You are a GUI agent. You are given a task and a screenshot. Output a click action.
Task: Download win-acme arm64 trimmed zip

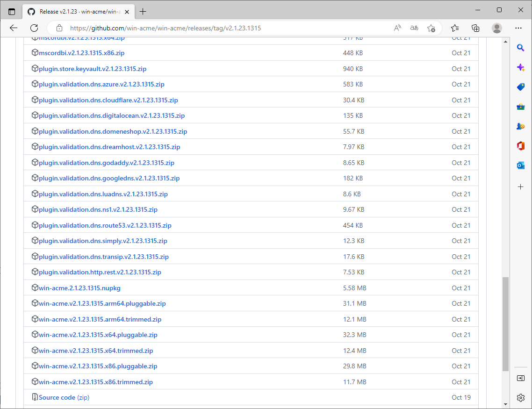[x=100, y=319]
